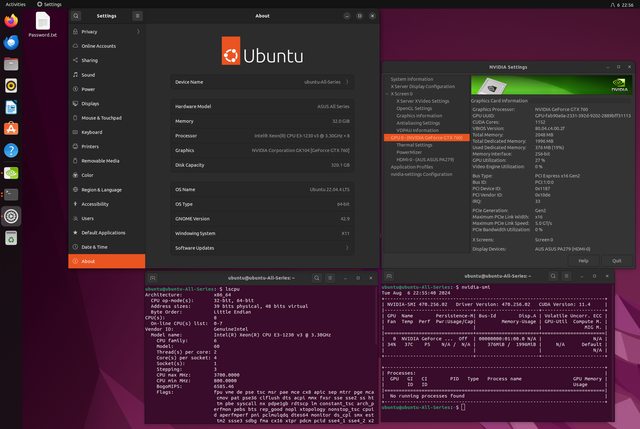Screen dimensions: 640x429
Task: Click the Quit button in NVIDIA Settings
Action: point(616,260)
